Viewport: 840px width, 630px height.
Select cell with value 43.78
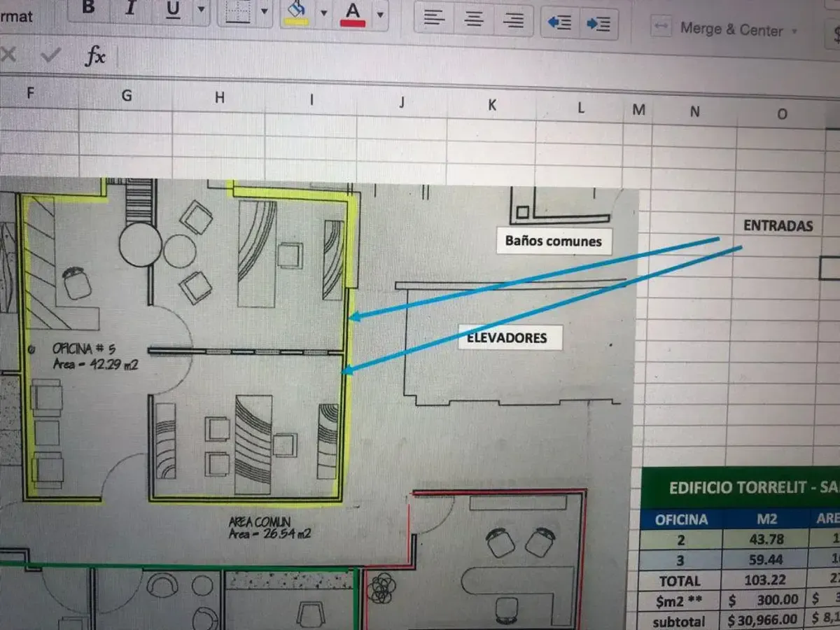point(765,540)
